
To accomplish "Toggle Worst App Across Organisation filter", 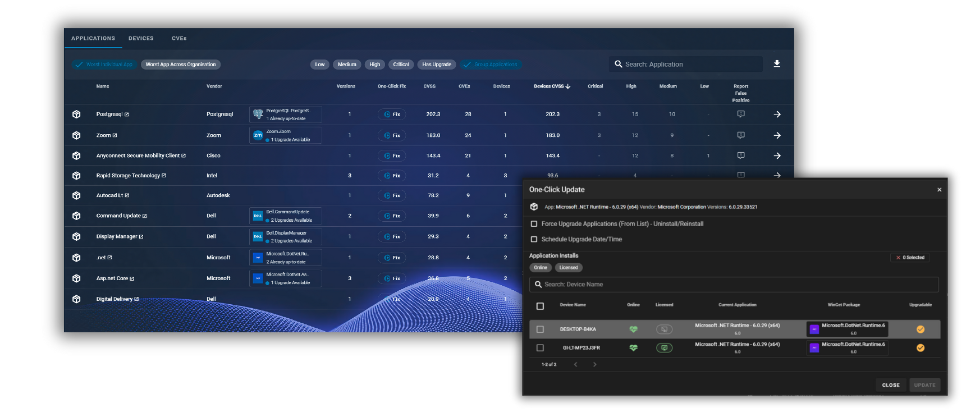I will click(x=181, y=65).
